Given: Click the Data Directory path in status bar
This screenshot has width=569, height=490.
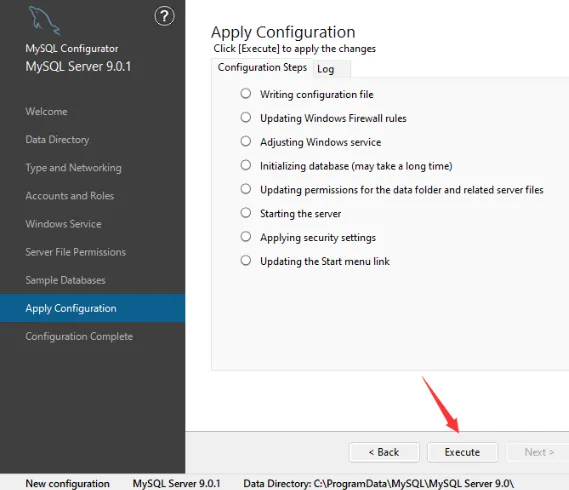Looking at the screenshot, I should pos(378,483).
